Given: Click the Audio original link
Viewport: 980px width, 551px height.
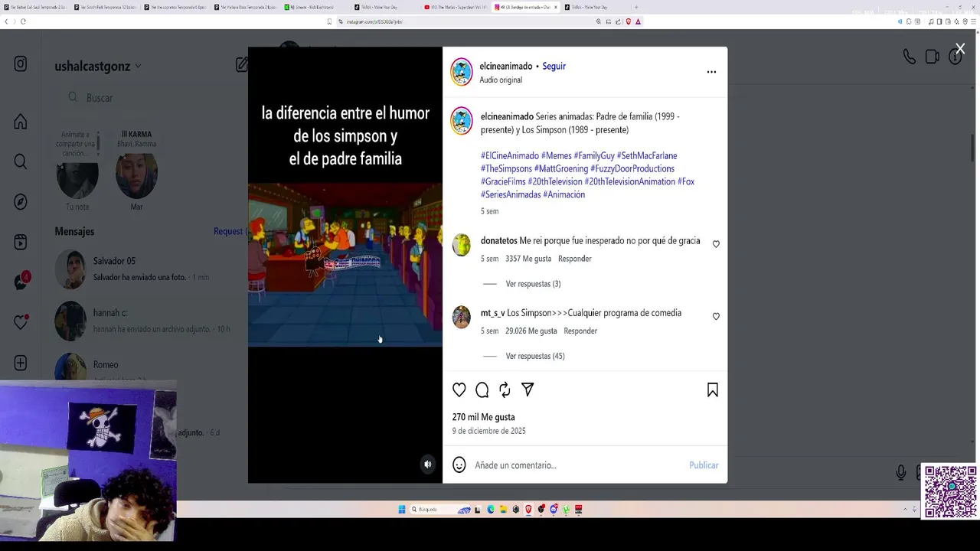Looking at the screenshot, I should click(x=501, y=80).
